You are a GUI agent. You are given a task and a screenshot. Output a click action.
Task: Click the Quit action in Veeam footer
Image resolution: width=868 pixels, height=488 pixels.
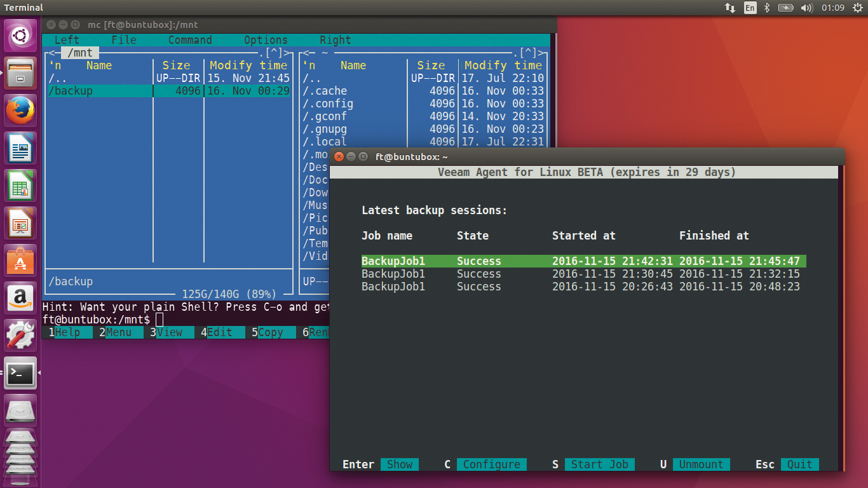[800, 464]
